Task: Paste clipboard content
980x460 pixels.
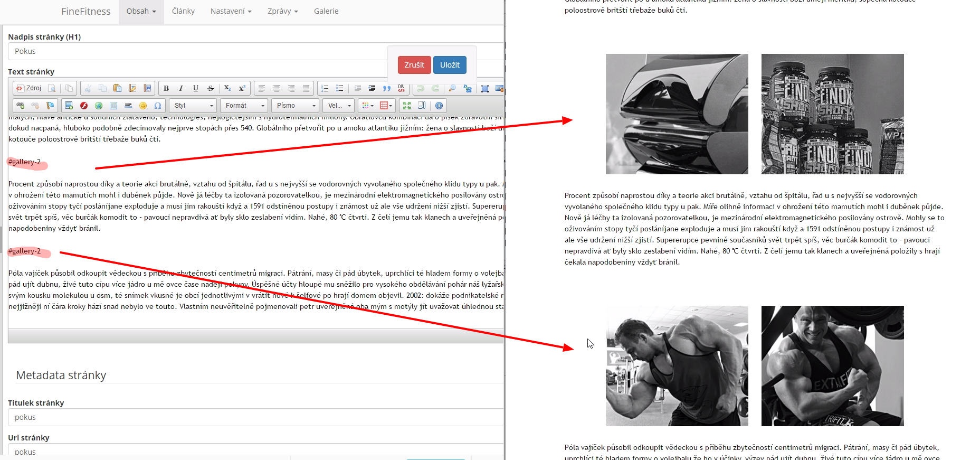Action: coord(118,88)
